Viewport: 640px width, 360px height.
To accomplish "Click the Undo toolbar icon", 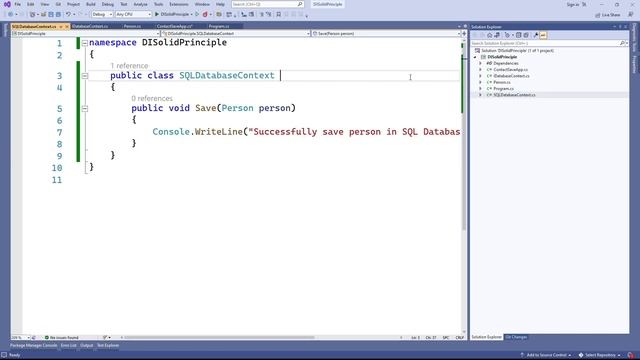I will [68, 14].
